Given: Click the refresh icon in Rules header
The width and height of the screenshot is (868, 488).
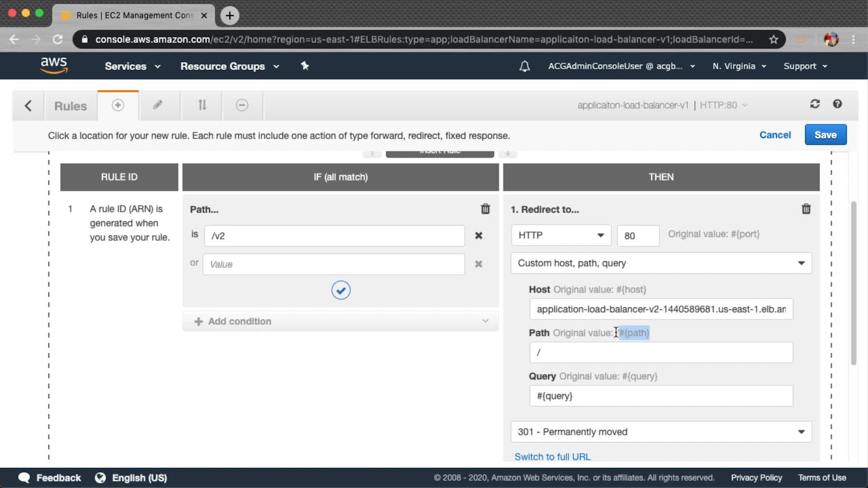Looking at the screenshot, I should 815,104.
